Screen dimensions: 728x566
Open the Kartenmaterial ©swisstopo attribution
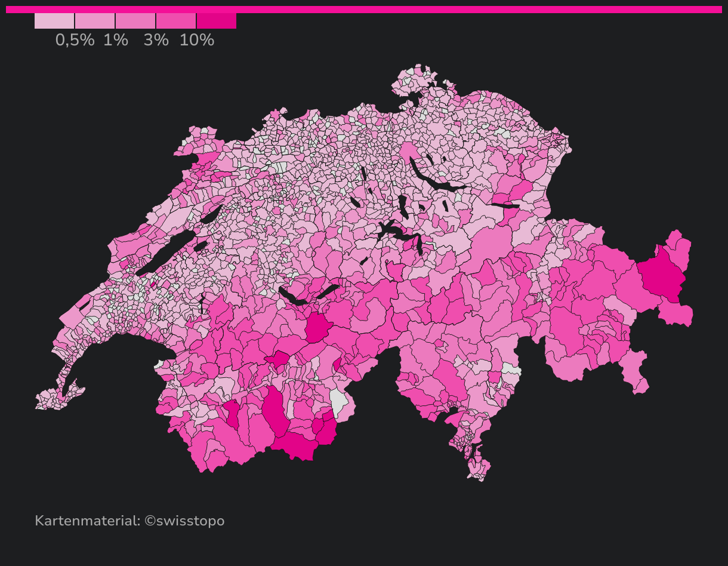[129, 521]
